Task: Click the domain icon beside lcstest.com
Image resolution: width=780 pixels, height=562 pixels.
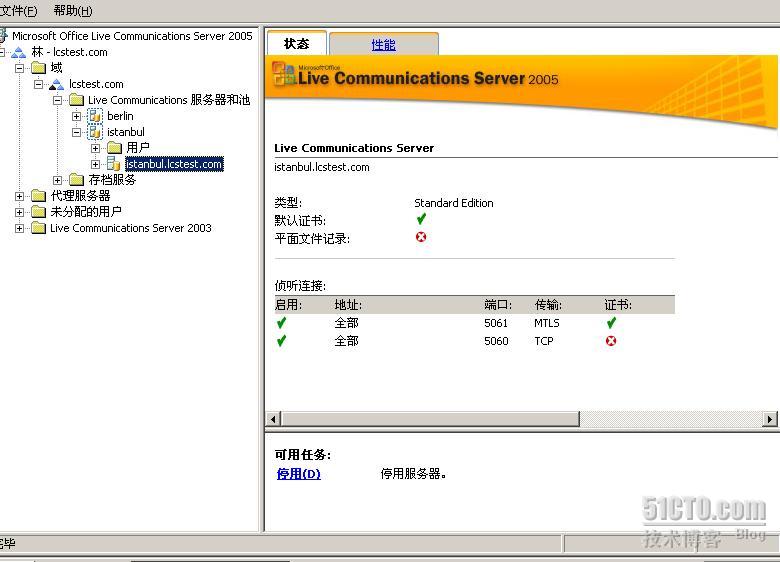Action: click(x=57, y=84)
